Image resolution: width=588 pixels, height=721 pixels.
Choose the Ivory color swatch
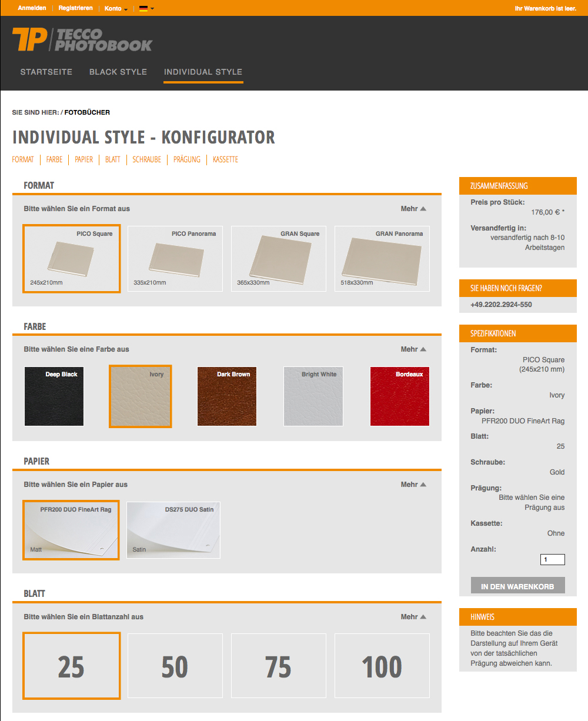tap(141, 396)
